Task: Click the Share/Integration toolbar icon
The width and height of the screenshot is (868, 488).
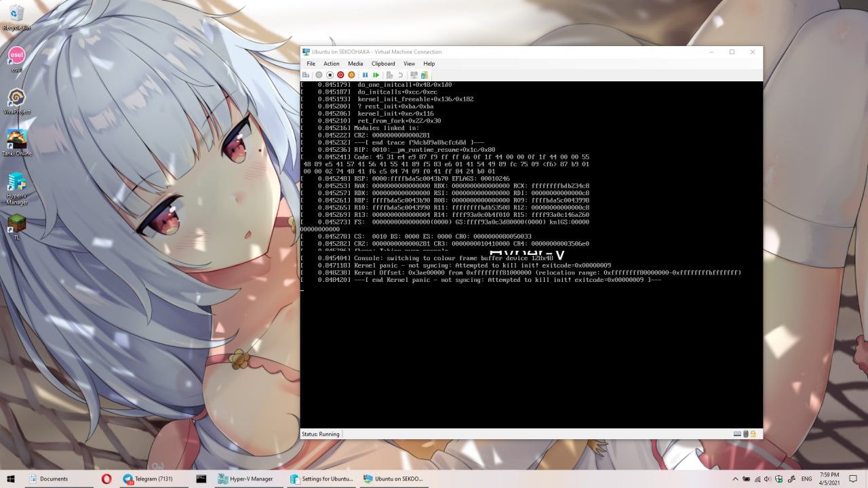Action: (425, 75)
